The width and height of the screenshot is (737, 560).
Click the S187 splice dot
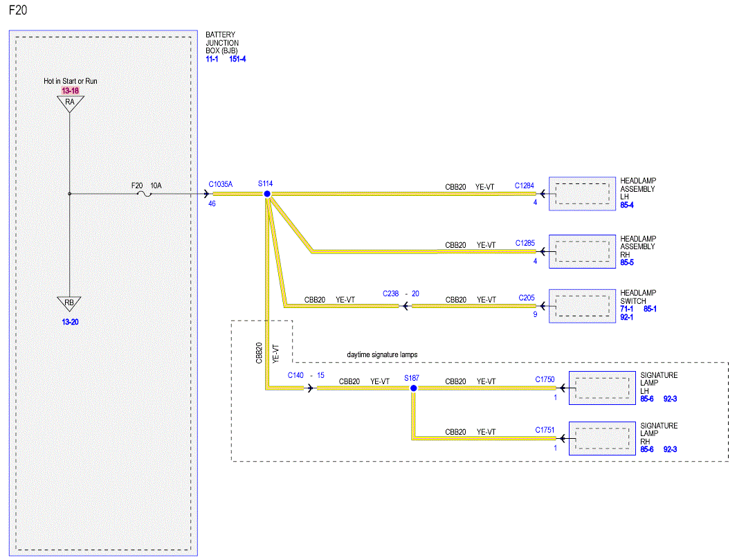414,388
